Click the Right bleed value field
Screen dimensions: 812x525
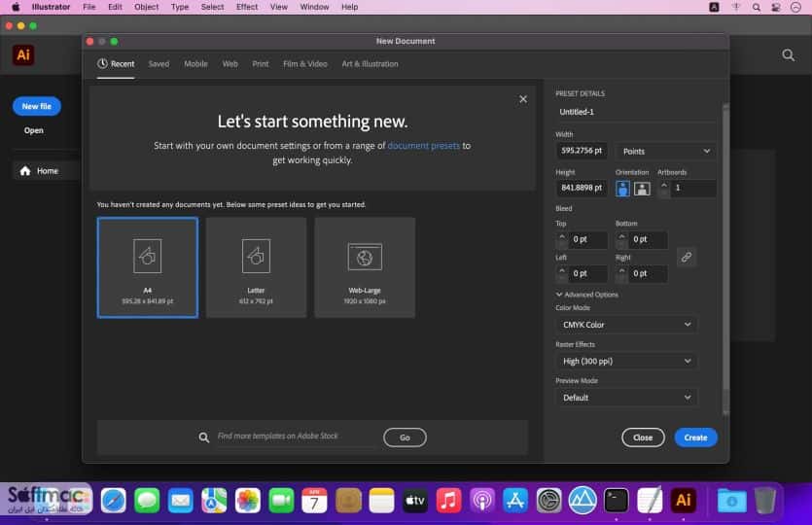tap(649, 273)
